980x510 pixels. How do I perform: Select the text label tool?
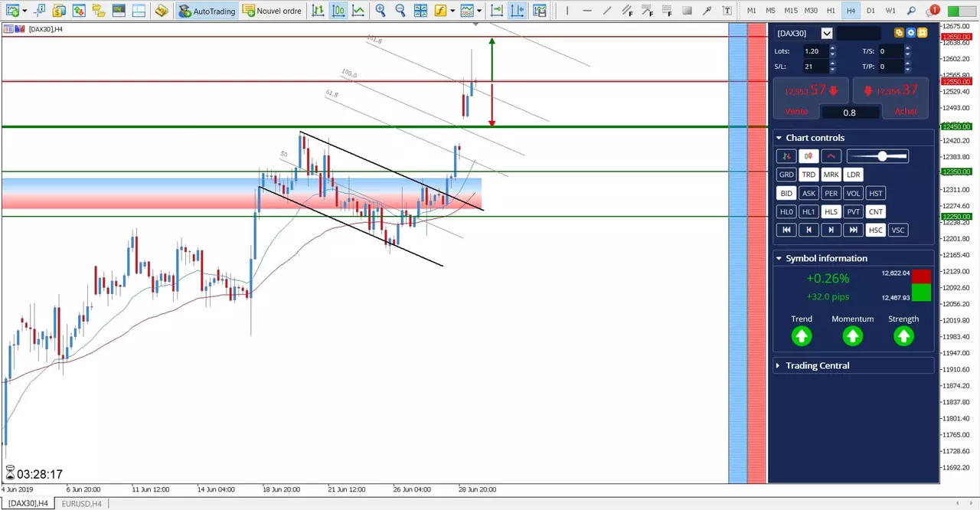(x=727, y=11)
